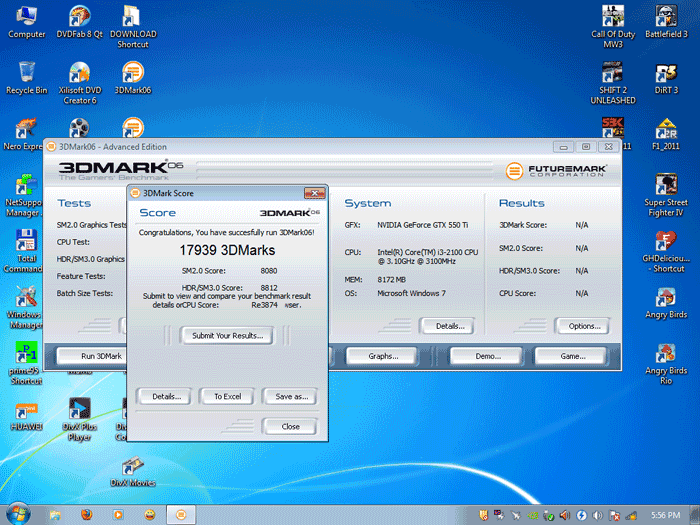Open the media player taskbar icon
This screenshot has width=700, height=525.
click(118, 515)
